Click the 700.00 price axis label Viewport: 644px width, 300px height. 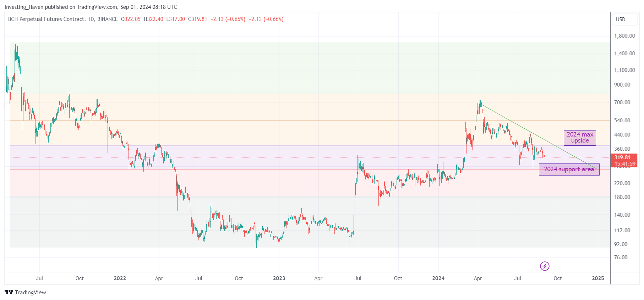pyautogui.click(x=622, y=102)
